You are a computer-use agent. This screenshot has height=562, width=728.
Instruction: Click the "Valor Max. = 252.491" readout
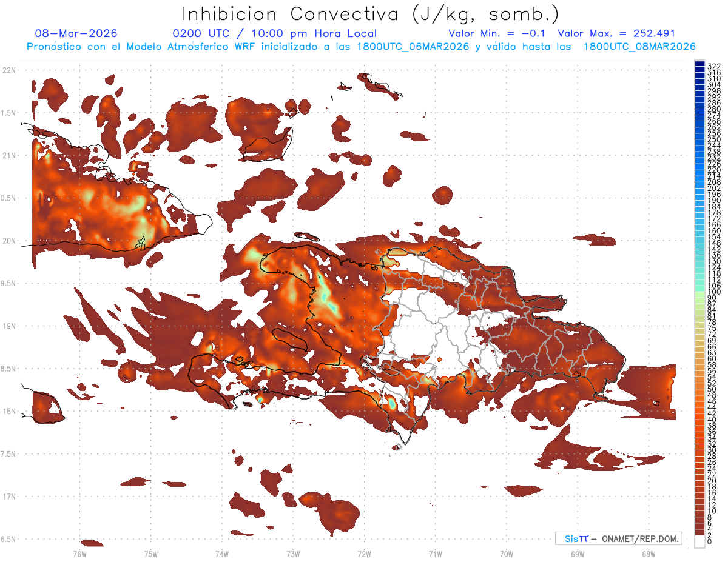point(616,33)
